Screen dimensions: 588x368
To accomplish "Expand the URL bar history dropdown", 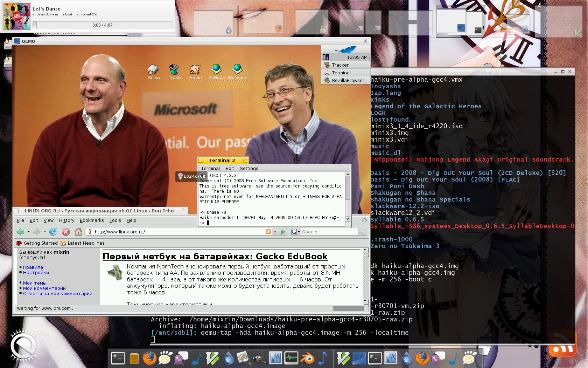I will (275, 232).
